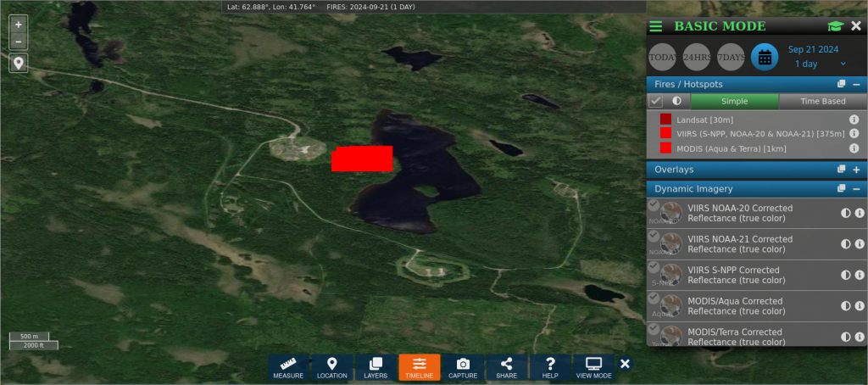Screen dimensions: 868x385
Task: Toggle the TIMELINE button
Action: (x=420, y=368)
